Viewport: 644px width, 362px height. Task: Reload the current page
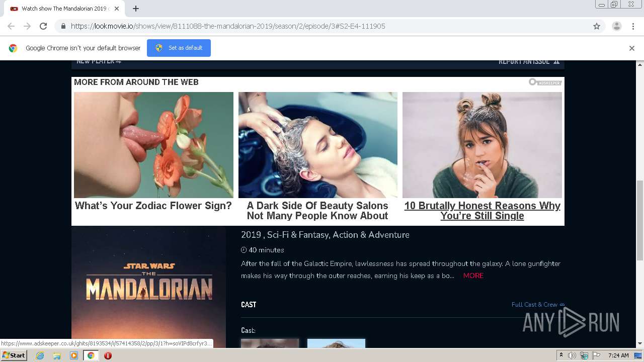point(43,26)
